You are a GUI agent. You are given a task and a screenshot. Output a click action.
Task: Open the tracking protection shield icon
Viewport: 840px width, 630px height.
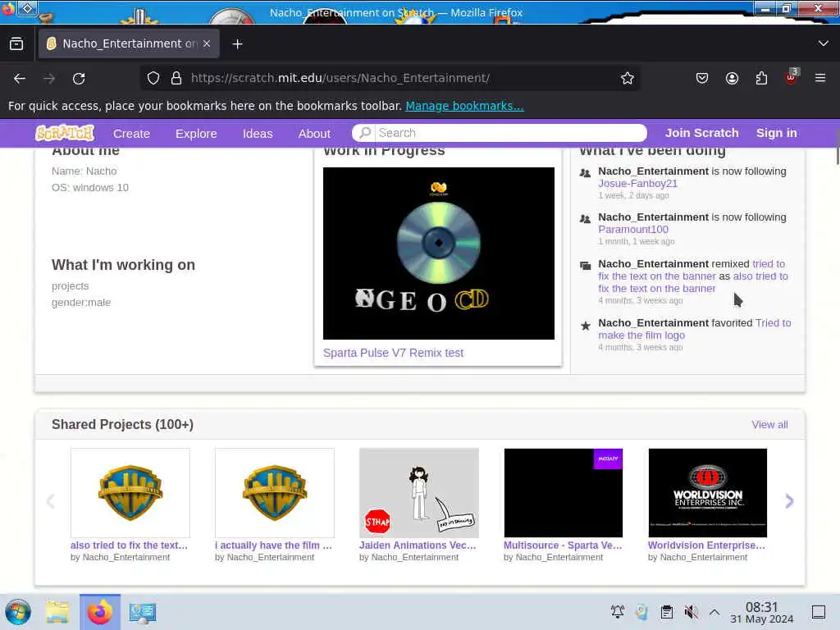point(153,78)
